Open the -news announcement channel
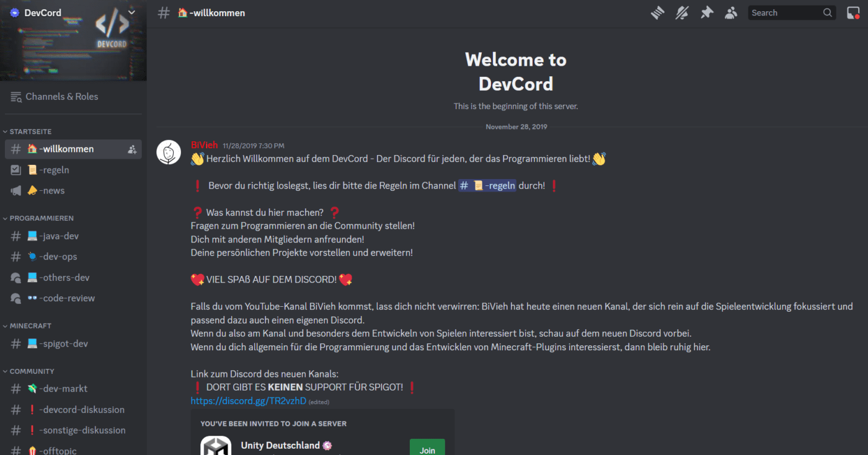Viewport: 868px width, 455px height. [x=73, y=190]
